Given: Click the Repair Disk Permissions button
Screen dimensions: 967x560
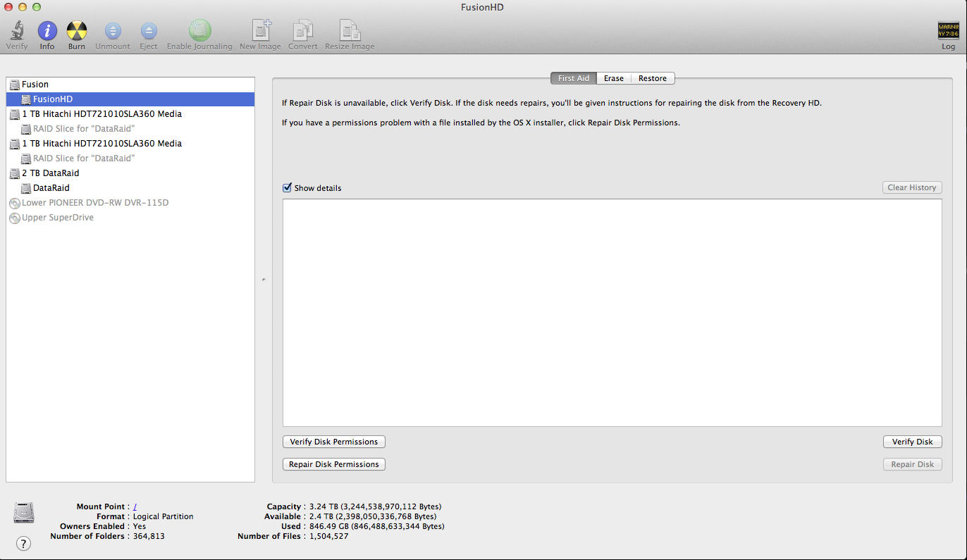Looking at the screenshot, I should pyautogui.click(x=334, y=464).
